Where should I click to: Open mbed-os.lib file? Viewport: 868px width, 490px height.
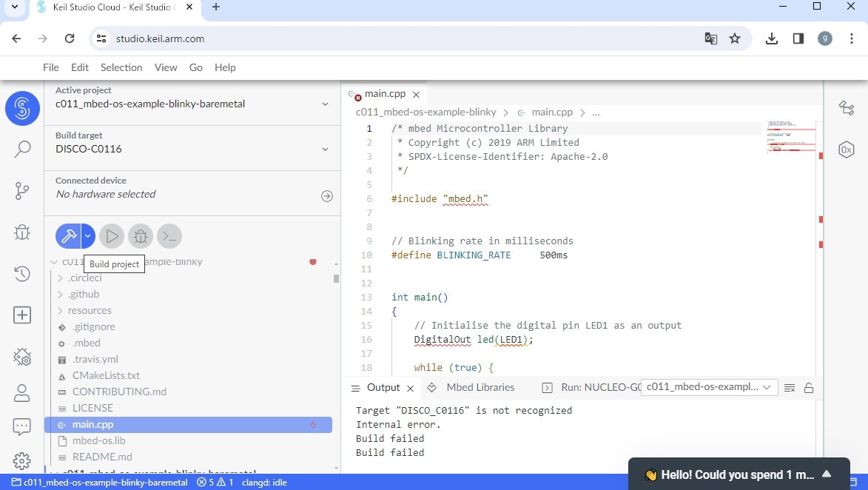(x=98, y=440)
